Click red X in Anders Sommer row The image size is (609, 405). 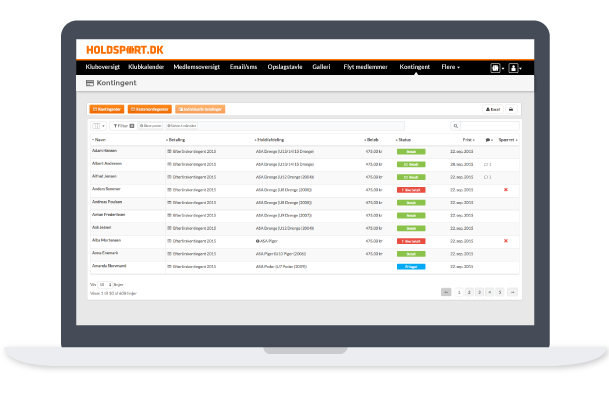tap(506, 189)
